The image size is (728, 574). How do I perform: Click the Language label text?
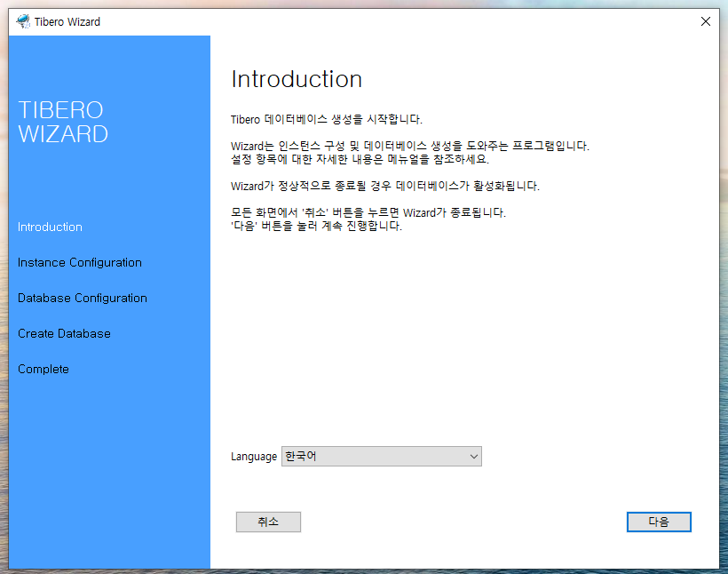(254, 457)
